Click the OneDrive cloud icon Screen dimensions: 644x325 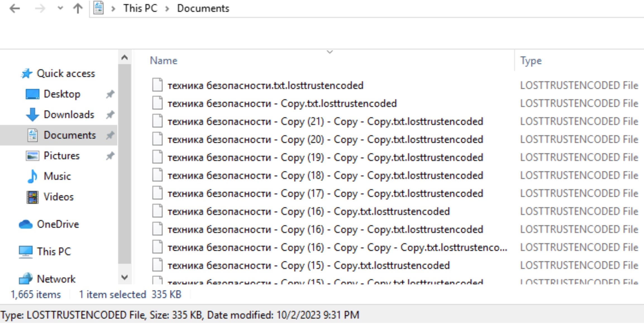click(x=26, y=224)
